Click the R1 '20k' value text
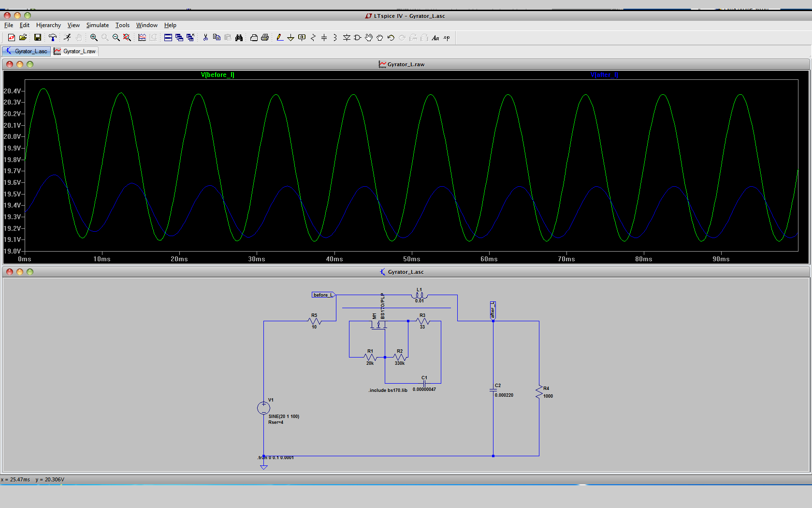Image resolution: width=812 pixels, height=508 pixels. 370,363
